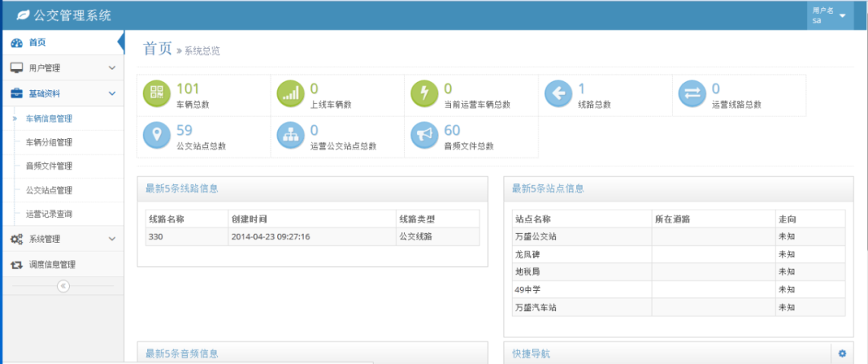Click the sitemap operating bus stops icon

click(x=291, y=135)
